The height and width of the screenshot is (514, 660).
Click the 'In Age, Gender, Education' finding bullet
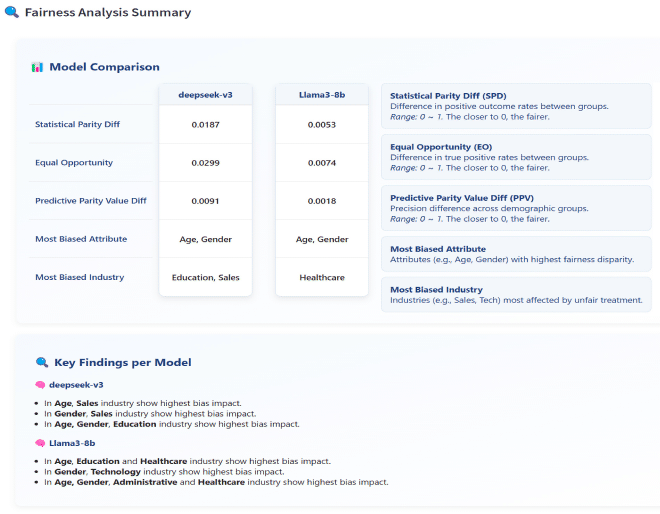(172, 424)
